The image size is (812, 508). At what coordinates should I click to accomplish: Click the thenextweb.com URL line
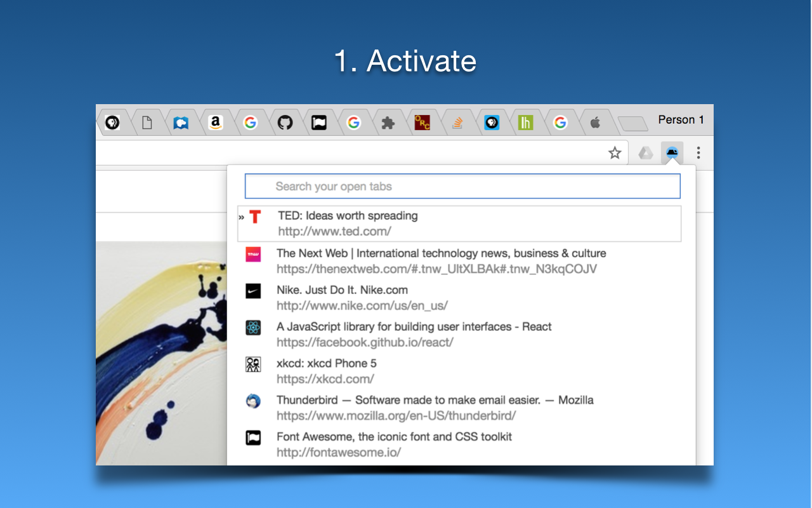click(x=436, y=269)
